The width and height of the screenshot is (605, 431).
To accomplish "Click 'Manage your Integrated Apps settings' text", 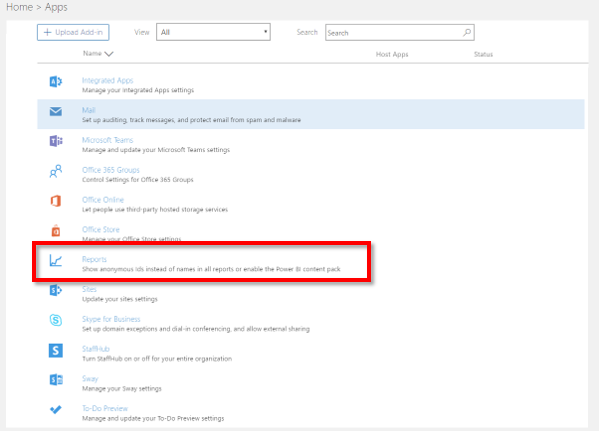I will tap(138, 90).
